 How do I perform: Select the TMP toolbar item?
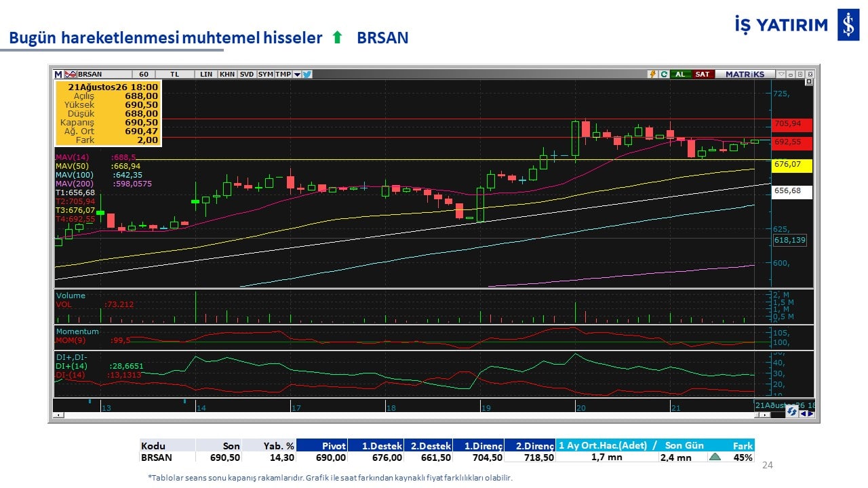283,75
